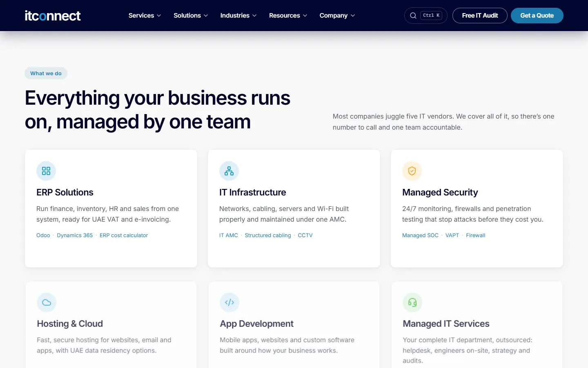Screen dimensions: 588x368
Task: Open the Odoo link under ERP Solutions
Action: [x=43, y=235]
